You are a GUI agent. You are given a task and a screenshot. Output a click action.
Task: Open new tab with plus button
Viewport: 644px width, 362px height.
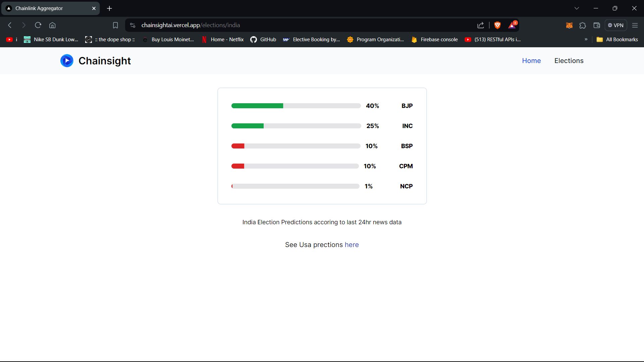[109, 8]
